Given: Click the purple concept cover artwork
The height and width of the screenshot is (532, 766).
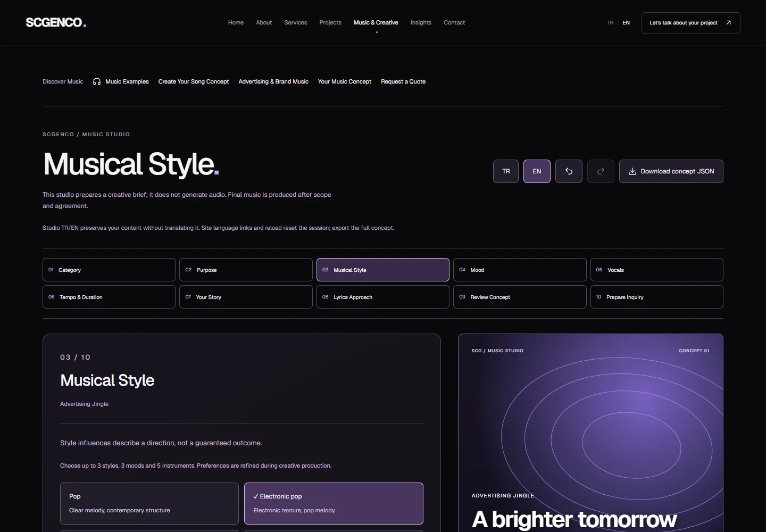Looking at the screenshot, I should pyautogui.click(x=590, y=433).
